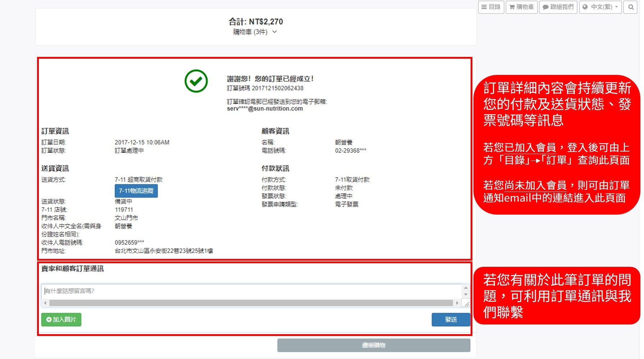Click the payment status 未付款
This screenshot has width=644, height=359.
(x=344, y=188)
